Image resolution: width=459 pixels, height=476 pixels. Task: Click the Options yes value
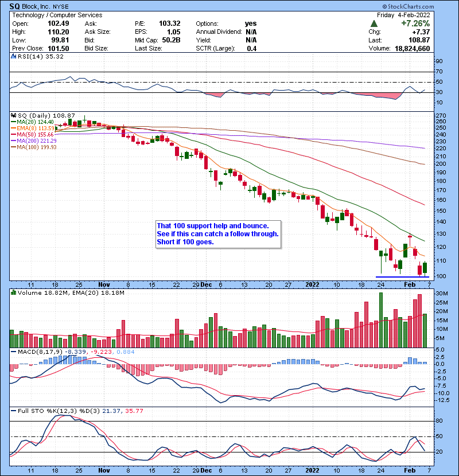251,24
